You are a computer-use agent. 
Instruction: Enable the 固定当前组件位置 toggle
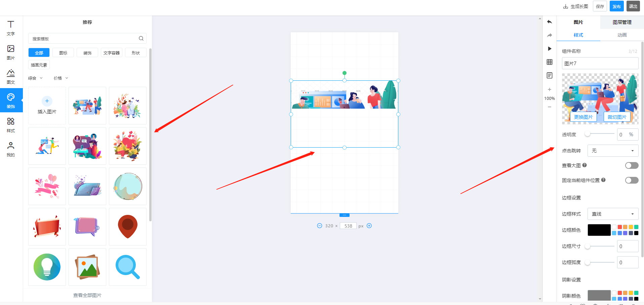632,180
